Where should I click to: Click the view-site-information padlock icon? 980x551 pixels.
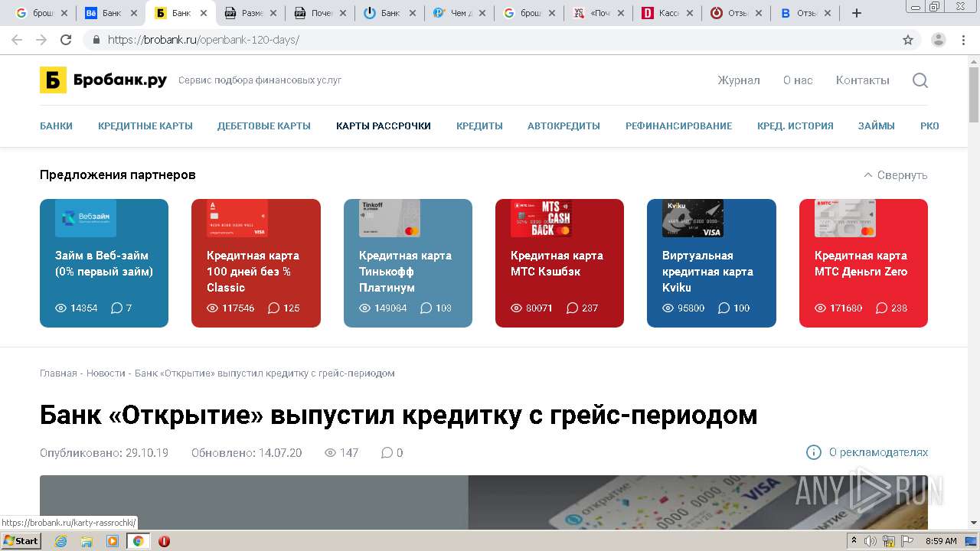pos(96,40)
